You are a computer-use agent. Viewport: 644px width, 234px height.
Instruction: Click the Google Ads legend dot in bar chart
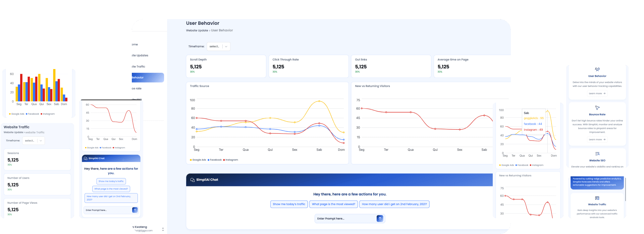tap(10, 114)
